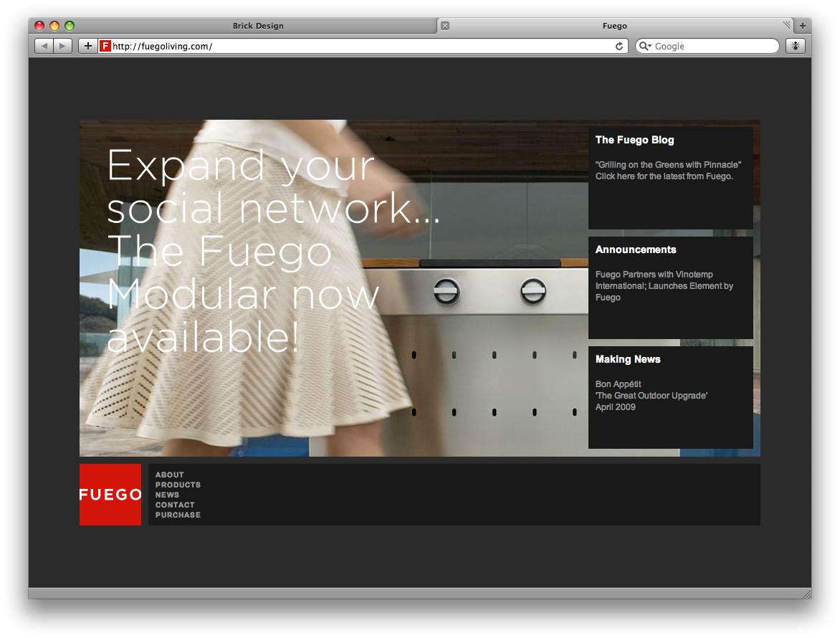Open the Making News heading
The height and width of the screenshot is (638, 840).
(x=628, y=359)
